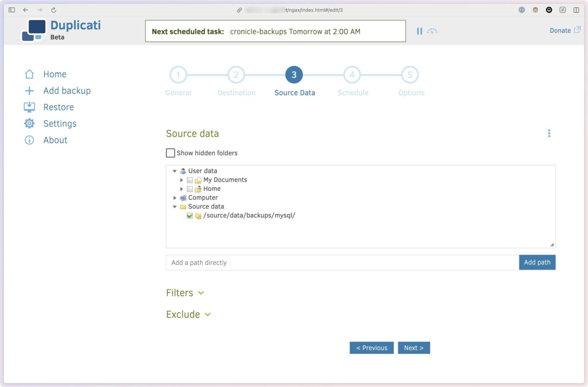Click the pause scheduler icon

click(419, 31)
